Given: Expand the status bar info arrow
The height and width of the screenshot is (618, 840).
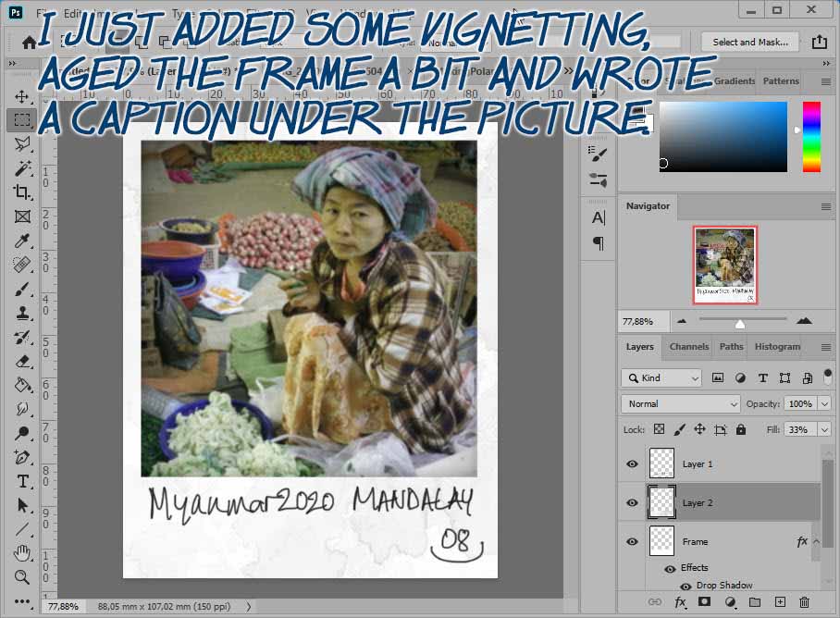Looking at the screenshot, I should (249, 607).
